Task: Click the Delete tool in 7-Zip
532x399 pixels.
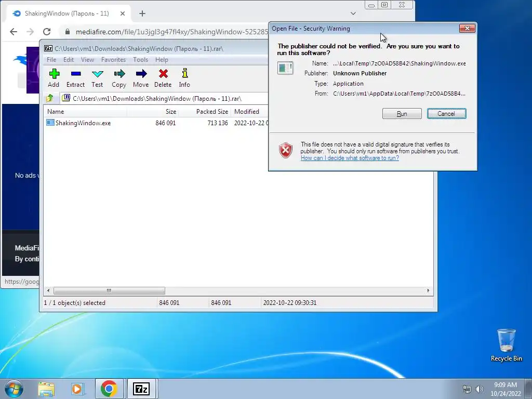Action: click(163, 78)
